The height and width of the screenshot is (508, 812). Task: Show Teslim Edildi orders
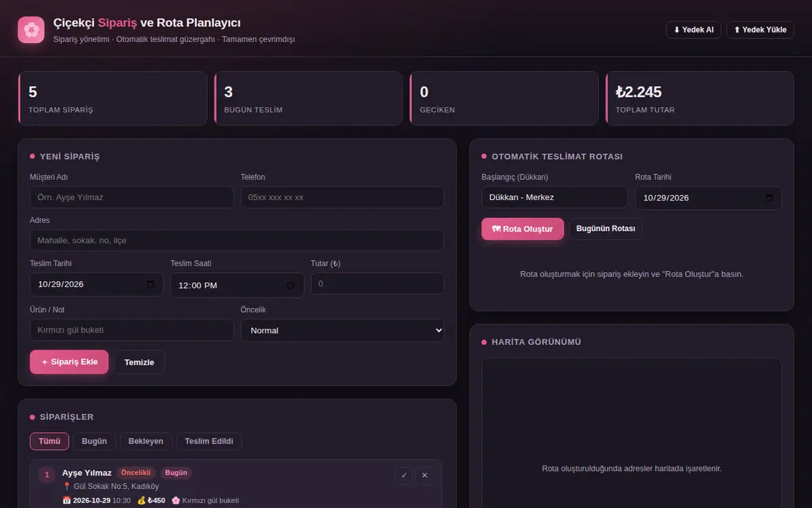point(209,441)
